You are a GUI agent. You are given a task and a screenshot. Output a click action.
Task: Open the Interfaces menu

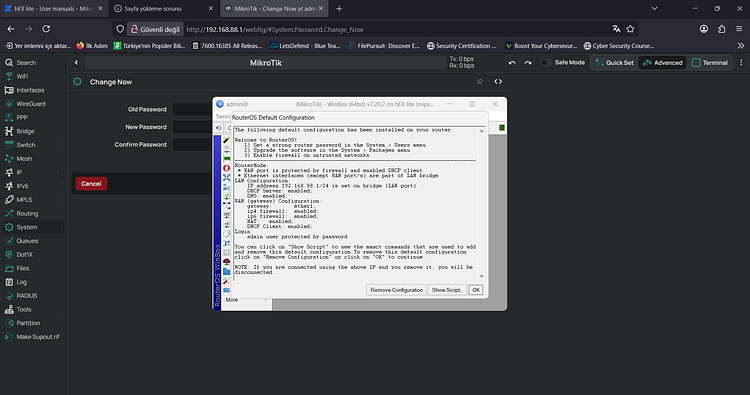pos(25,90)
